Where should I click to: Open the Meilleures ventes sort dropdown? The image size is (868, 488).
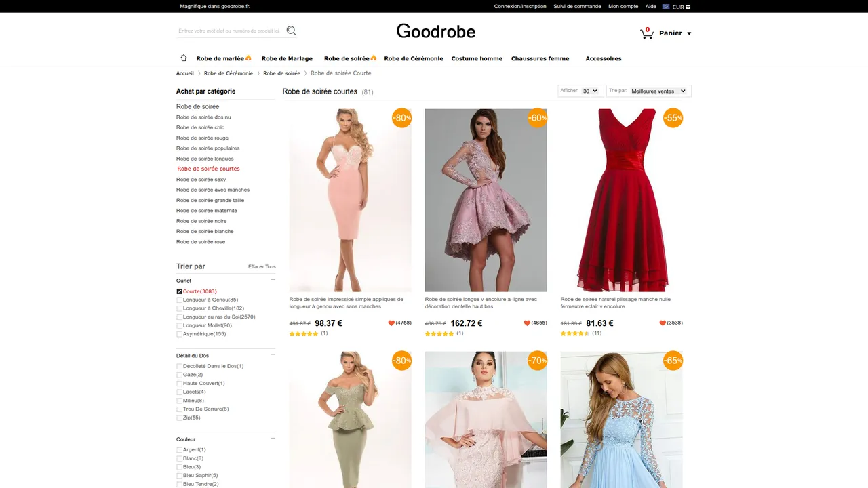click(x=658, y=91)
